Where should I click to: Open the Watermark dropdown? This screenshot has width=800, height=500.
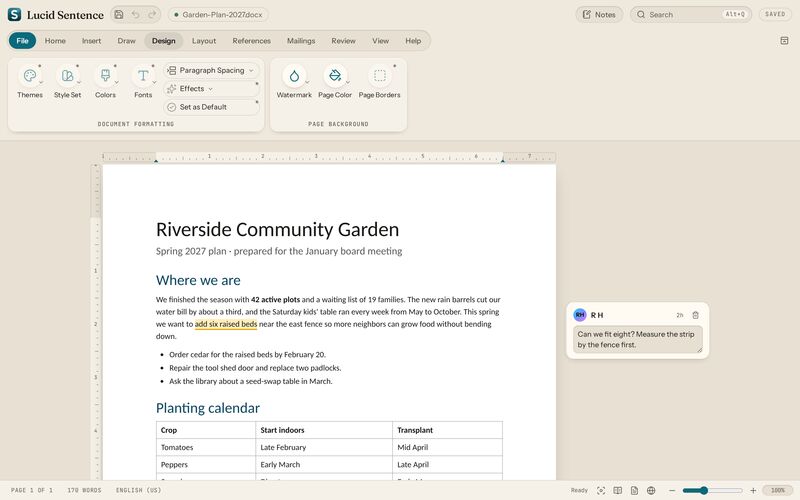coord(294,82)
